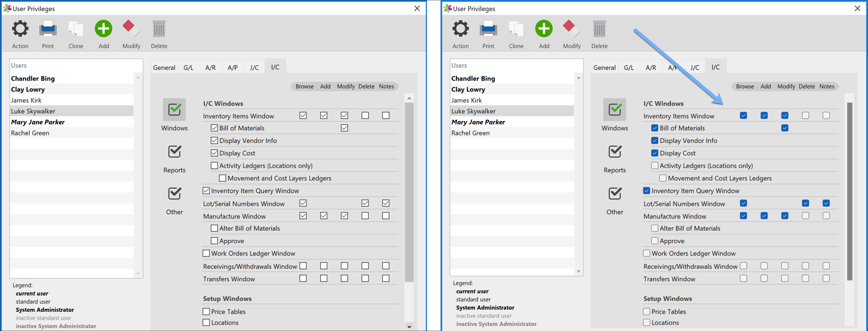Click the Action gear icon in left window
This screenshot has width=868, height=331.
(x=20, y=29)
